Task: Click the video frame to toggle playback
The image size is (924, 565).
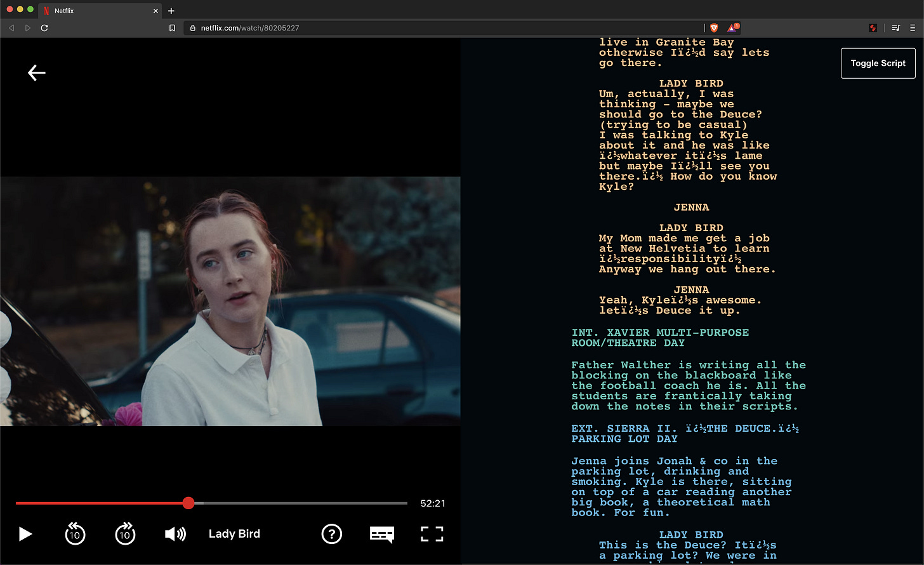Action: (x=230, y=301)
